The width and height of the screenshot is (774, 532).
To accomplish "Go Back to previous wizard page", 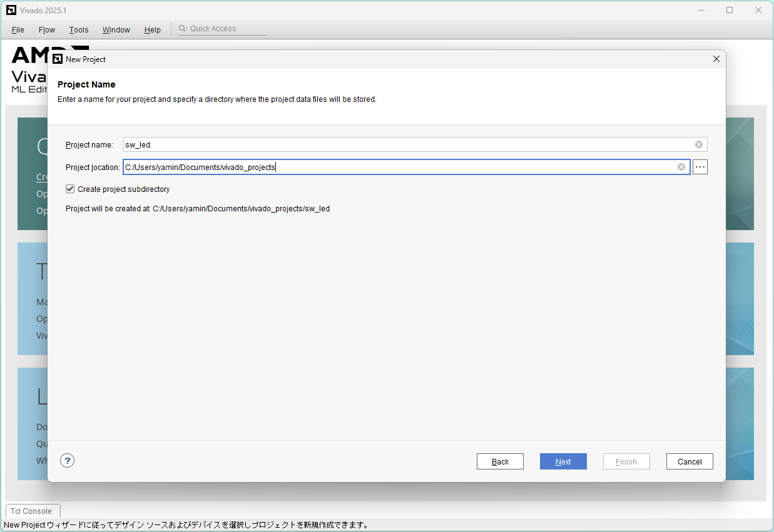I will [x=500, y=461].
